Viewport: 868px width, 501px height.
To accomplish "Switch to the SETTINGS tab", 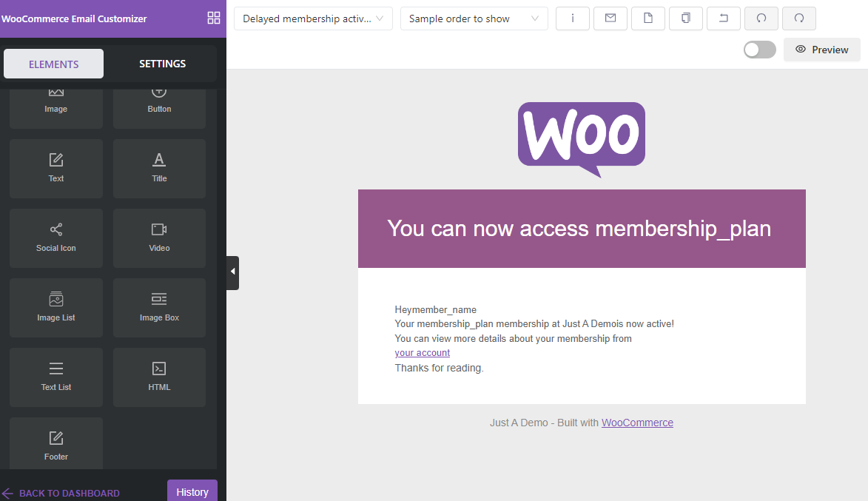I will click(x=162, y=64).
